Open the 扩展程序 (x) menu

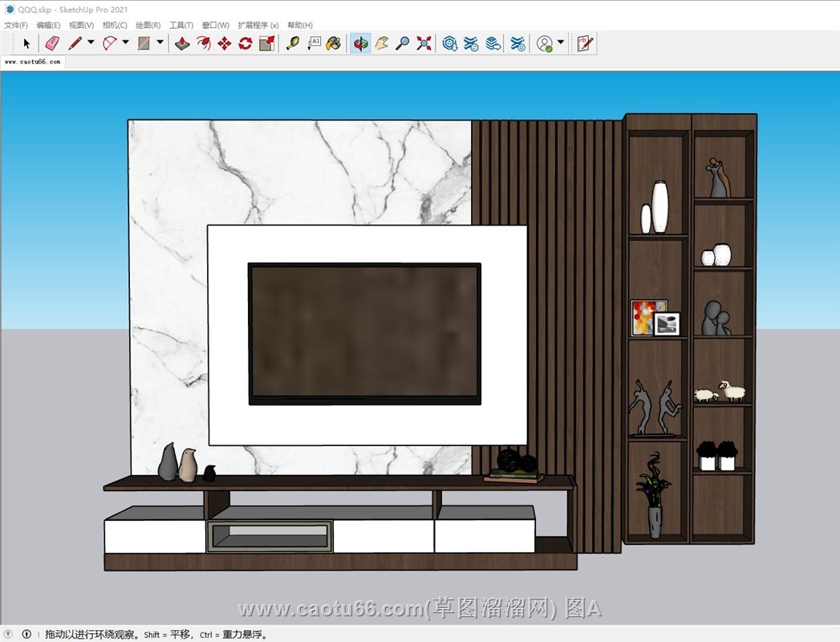coord(258,26)
